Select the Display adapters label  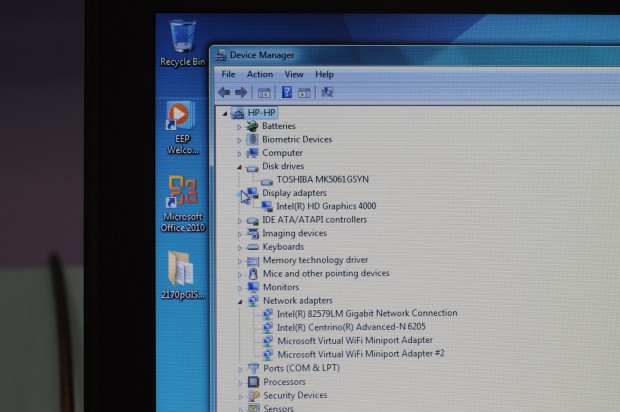pos(295,193)
